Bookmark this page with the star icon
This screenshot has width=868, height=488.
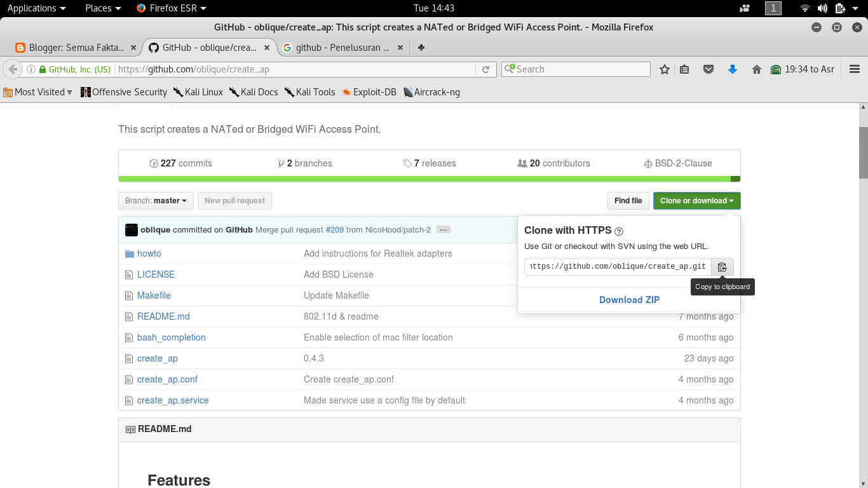pos(665,69)
